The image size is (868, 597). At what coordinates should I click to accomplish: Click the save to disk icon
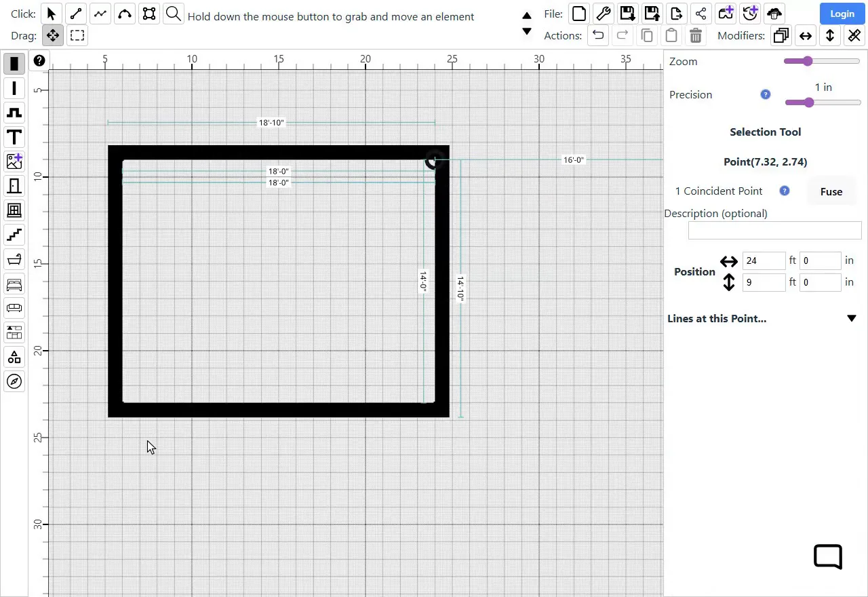pyautogui.click(x=627, y=14)
